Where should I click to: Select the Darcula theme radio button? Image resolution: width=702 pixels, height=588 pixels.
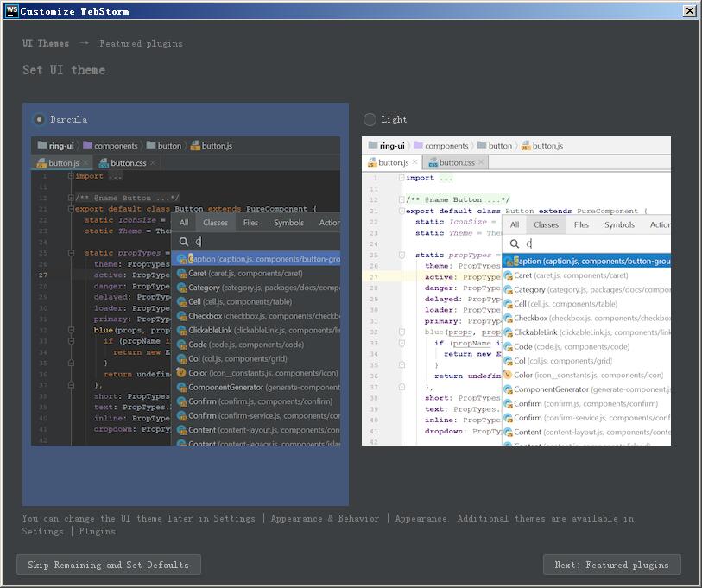point(40,119)
